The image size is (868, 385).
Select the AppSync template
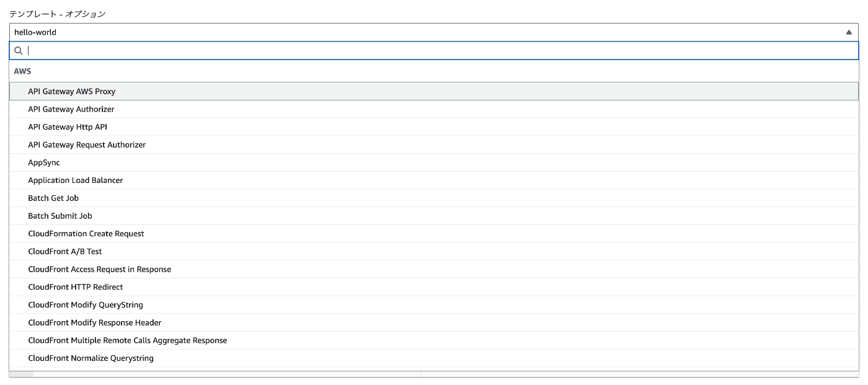click(x=434, y=162)
